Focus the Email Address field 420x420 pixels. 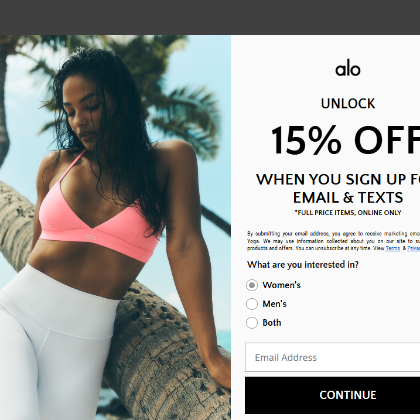(333, 357)
